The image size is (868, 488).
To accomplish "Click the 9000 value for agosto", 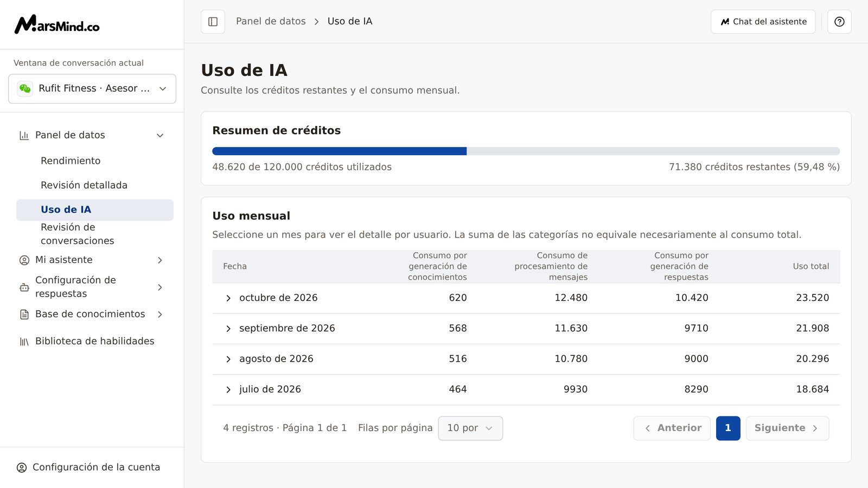I will coord(696,358).
